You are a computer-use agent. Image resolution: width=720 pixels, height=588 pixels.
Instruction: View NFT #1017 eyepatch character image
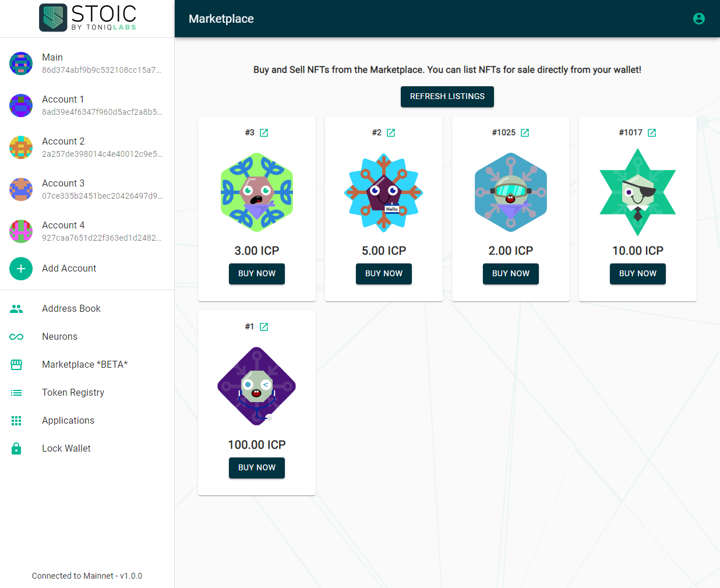tap(638, 192)
